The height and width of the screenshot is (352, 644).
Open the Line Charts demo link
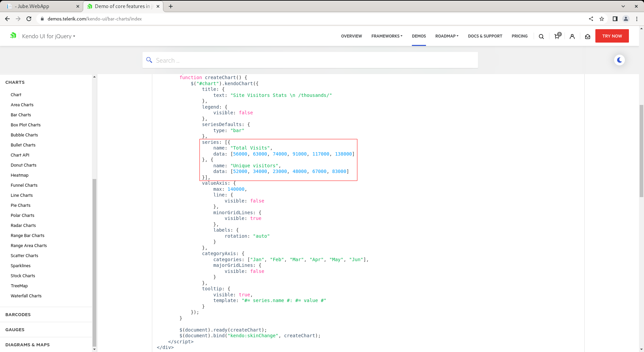coord(22,195)
